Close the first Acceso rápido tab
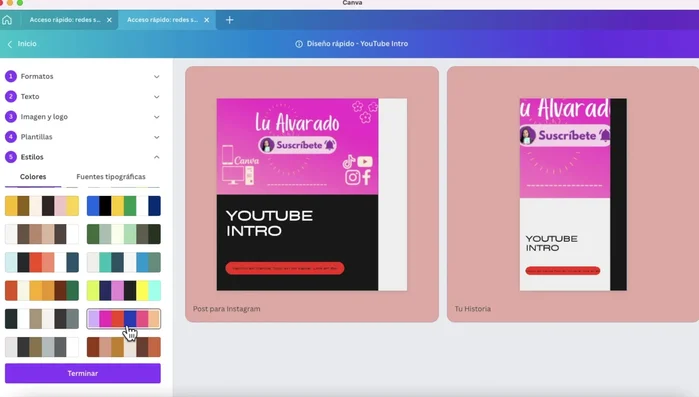Viewport: 699px width, 397px height. [109, 20]
